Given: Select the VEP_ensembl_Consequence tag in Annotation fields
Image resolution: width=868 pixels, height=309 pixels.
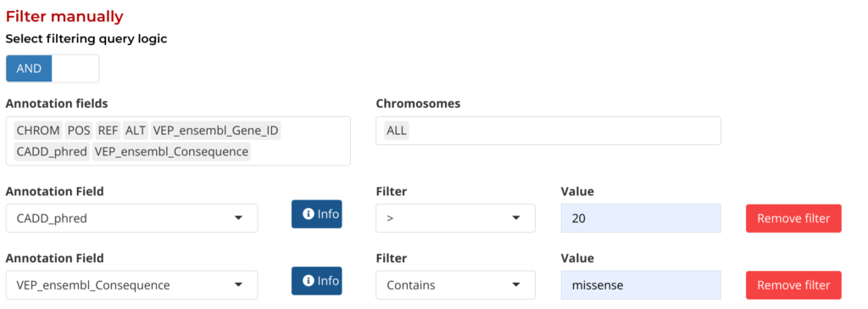Looking at the screenshot, I should click(171, 151).
